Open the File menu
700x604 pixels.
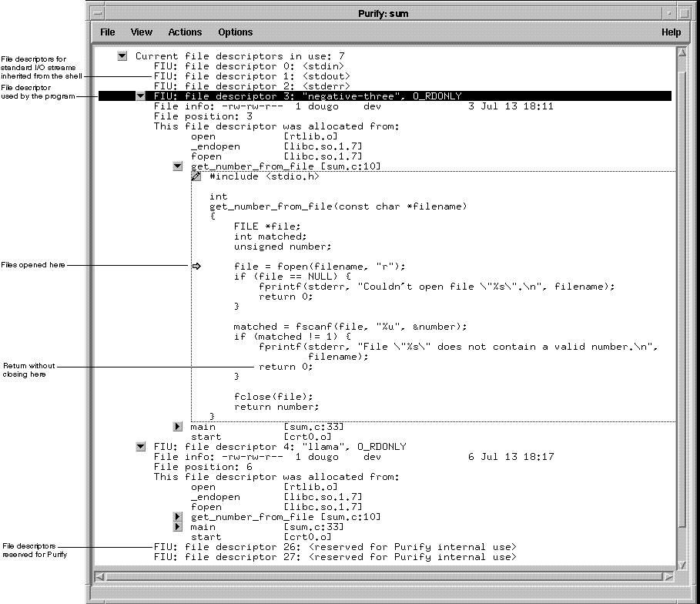[108, 32]
